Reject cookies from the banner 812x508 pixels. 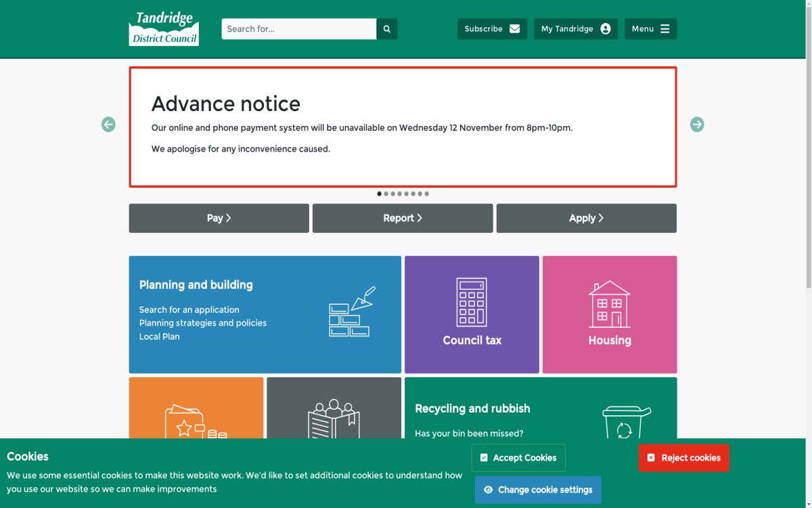tap(683, 458)
